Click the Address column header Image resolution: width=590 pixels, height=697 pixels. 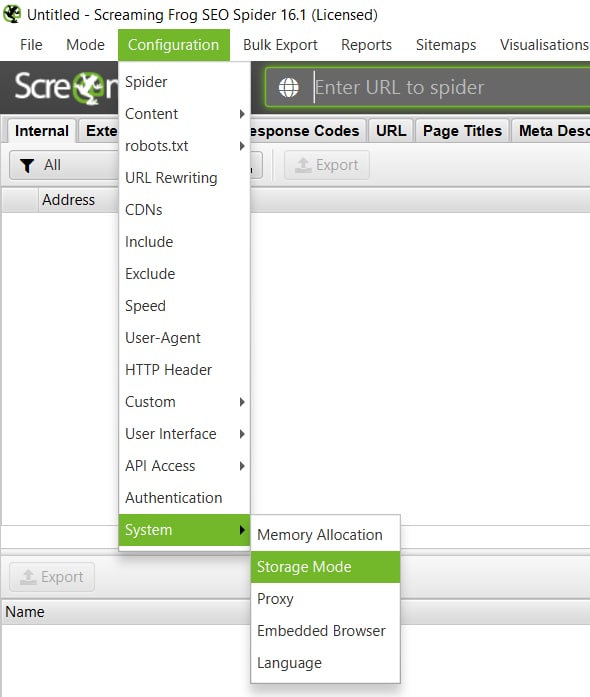(78, 200)
